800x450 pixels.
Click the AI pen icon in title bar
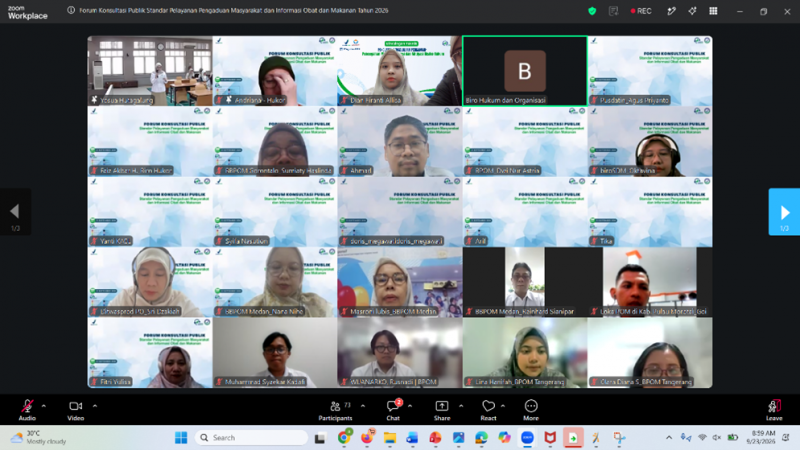[671, 11]
